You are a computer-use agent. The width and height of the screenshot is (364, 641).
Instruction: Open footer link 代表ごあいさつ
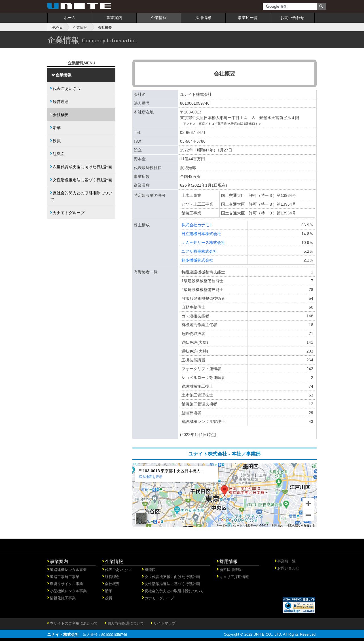pos(118,570)
